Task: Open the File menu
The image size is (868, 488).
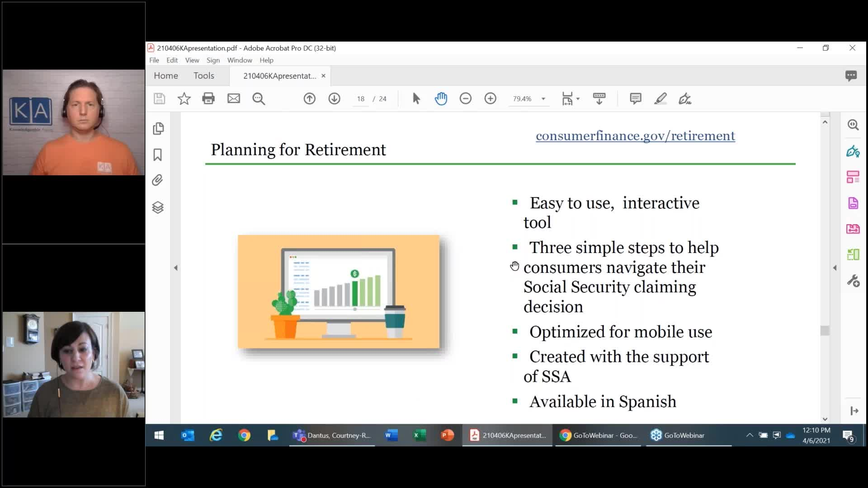Action: point(154,60)
